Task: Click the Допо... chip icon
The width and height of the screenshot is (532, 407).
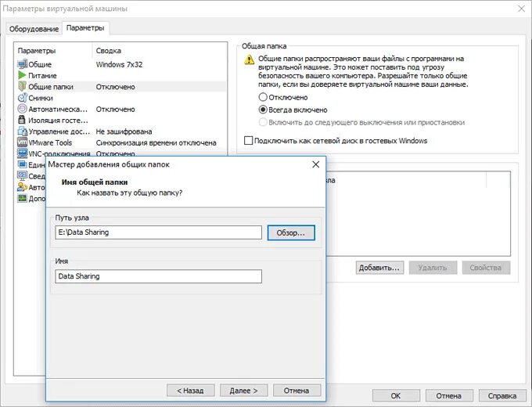Action: [x=23, y=198]
